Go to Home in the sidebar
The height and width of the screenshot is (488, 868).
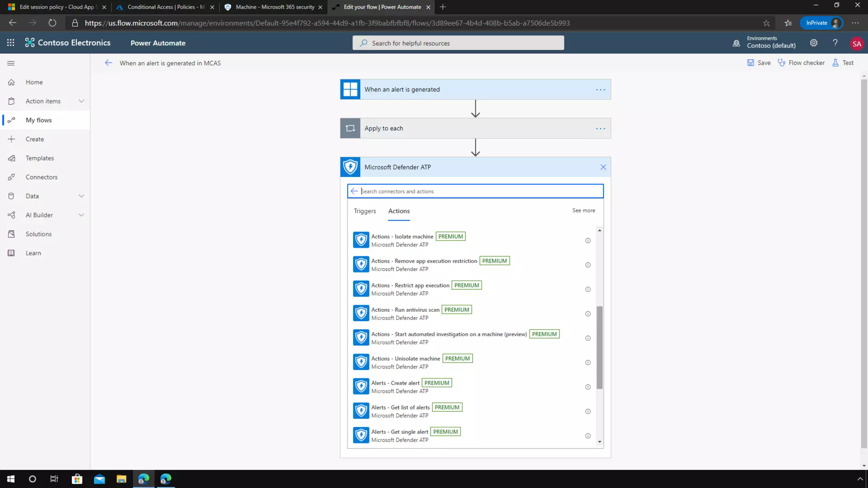pyautogui.click(x=45, y=82)
